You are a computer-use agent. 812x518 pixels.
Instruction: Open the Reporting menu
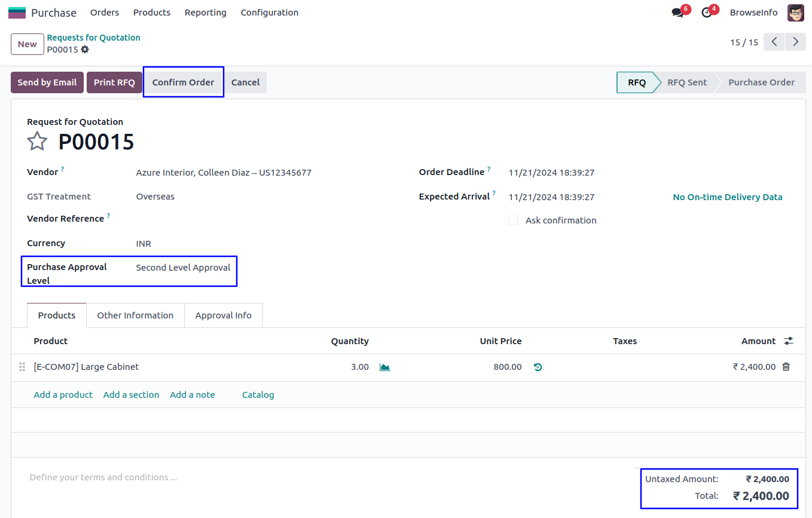(x=205, y=13)
